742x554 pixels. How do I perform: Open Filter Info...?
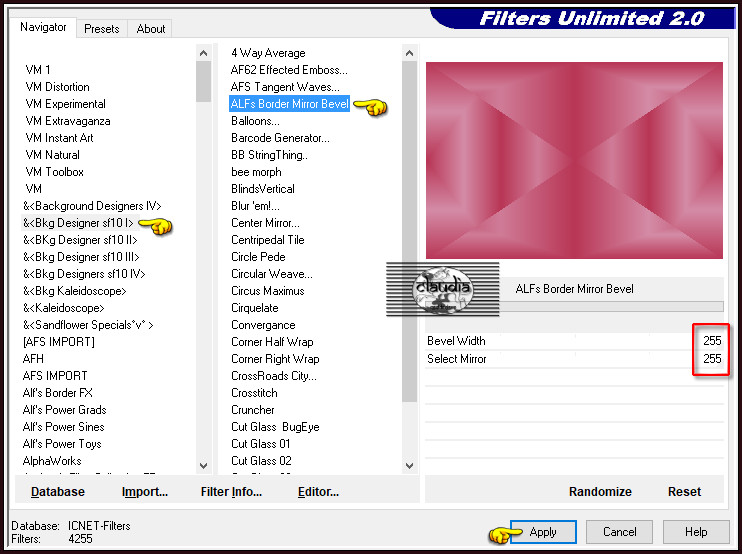click(231, 492)
